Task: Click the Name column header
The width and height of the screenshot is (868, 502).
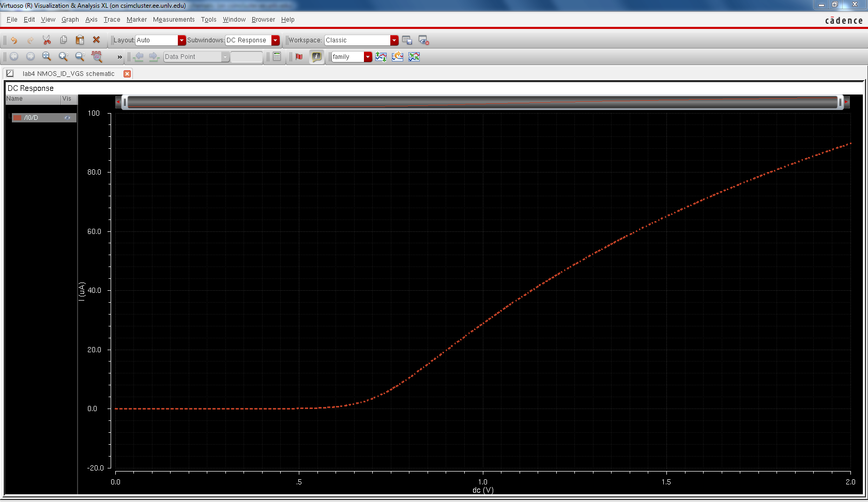Action: click(33, 99)
